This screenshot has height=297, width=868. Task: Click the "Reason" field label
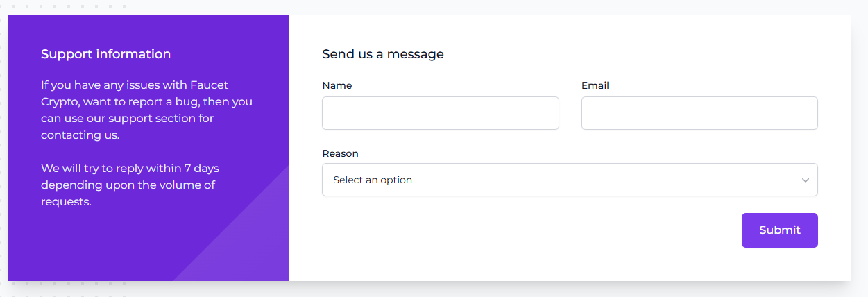340,153
